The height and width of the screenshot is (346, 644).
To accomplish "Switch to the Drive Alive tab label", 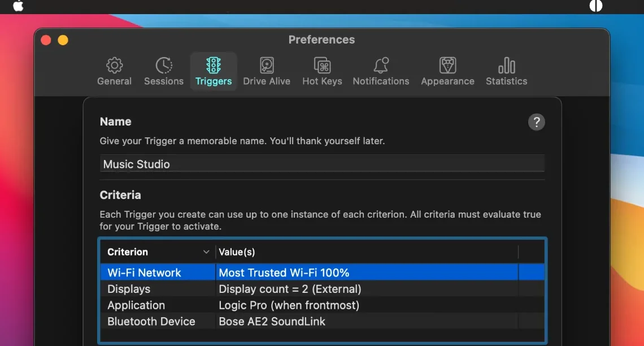I will coord(267,81).
